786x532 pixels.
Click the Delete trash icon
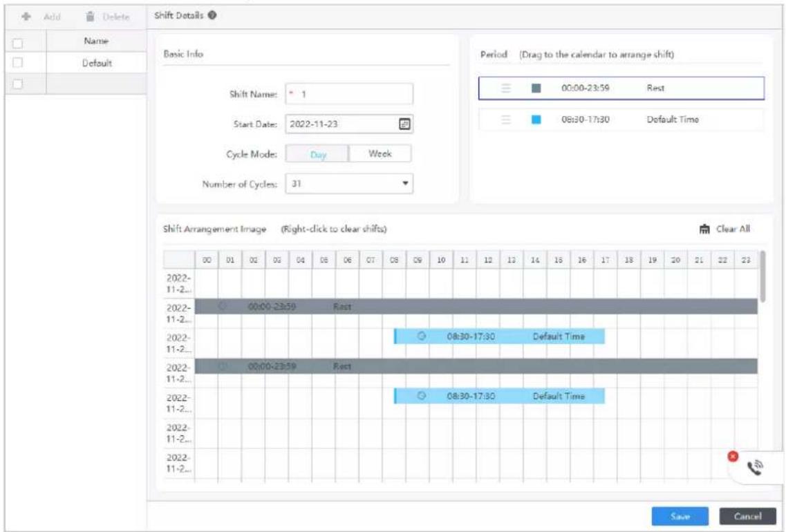(91, 17)
